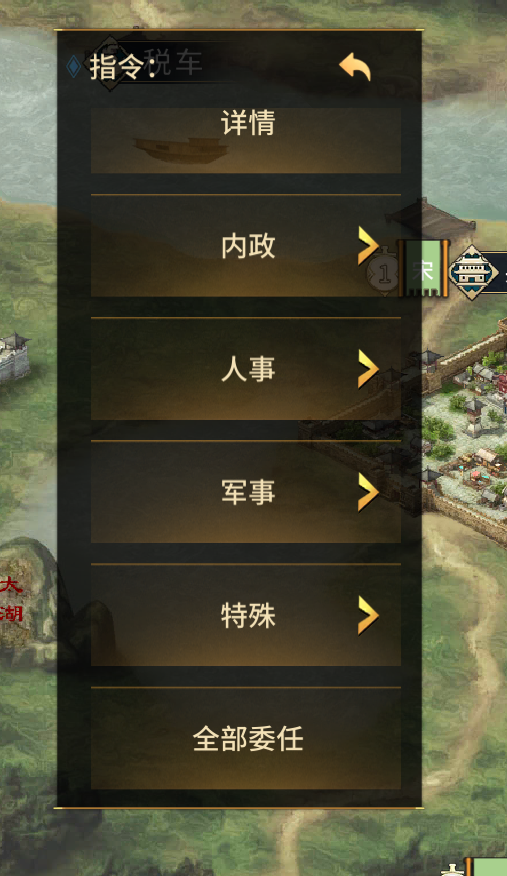Viewport: 507px width, 876px height.
Task: Click the ship image in the 详情 panel
Action: click(180, 150)
